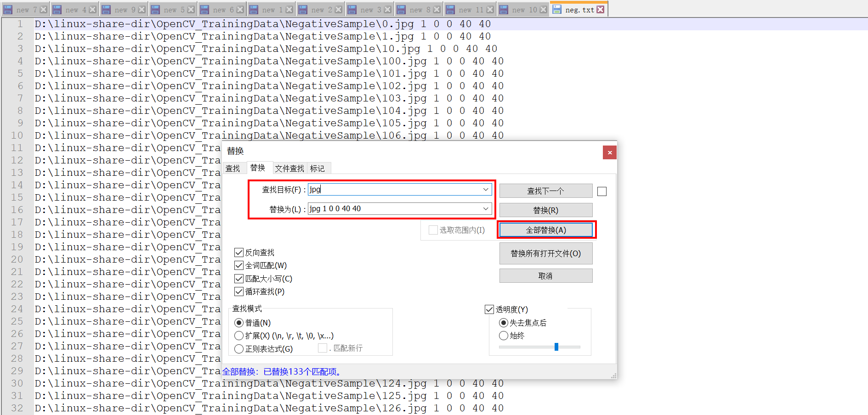Image resolution: width=868 pixels, height=415 pixels.
Task: Click the transparency slider handle
Action: (556, 347)
